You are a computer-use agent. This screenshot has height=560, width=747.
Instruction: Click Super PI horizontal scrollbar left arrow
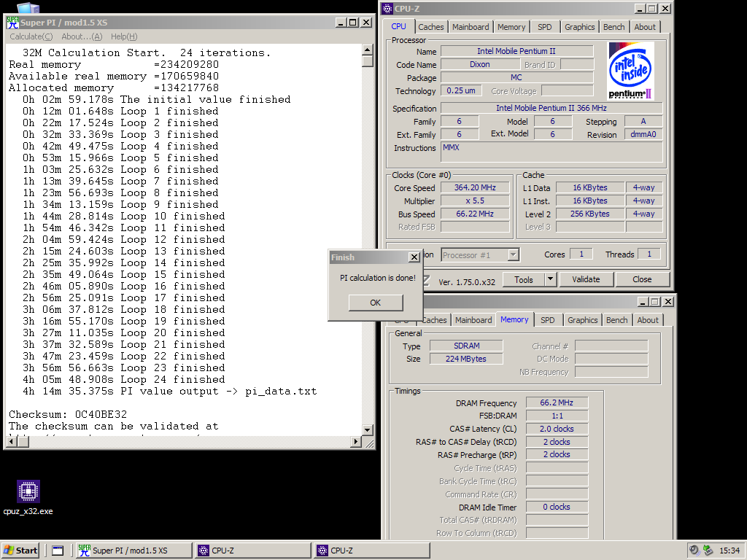point(11,442)
